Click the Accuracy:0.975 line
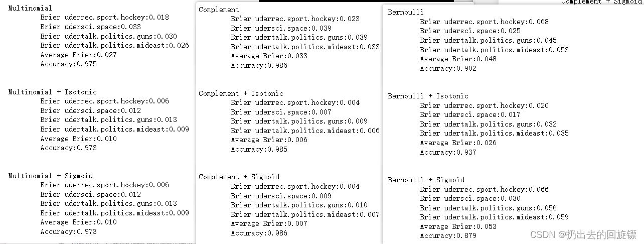 point(69,64)
